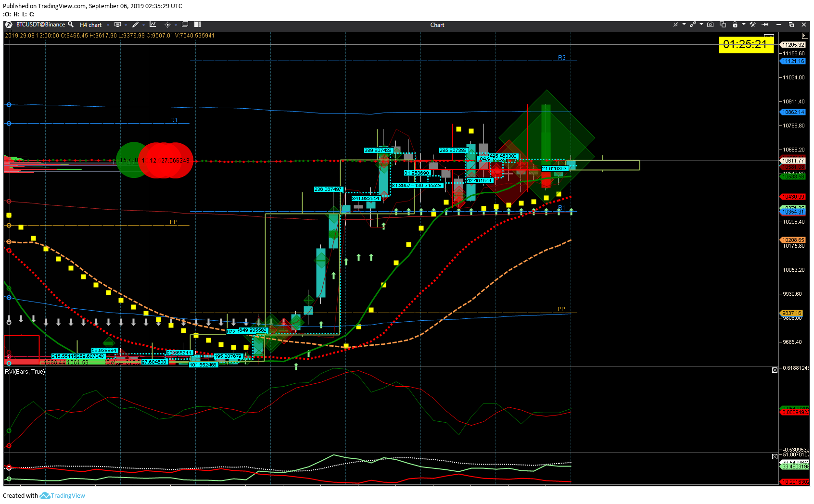
Task: Open chart settings via tools wrench icon
Action: [x=752, y=25]
